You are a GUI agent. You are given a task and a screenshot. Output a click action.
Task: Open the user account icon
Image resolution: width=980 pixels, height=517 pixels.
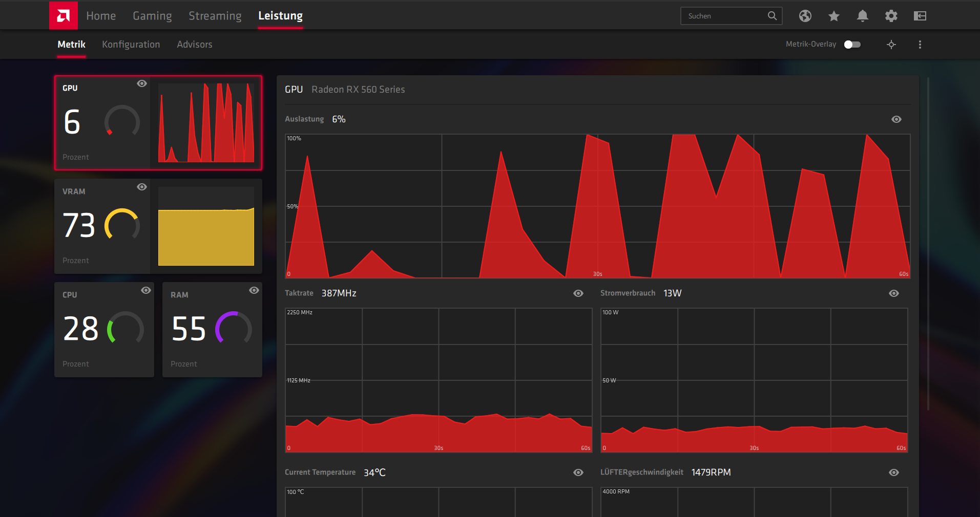pos(920,16)
